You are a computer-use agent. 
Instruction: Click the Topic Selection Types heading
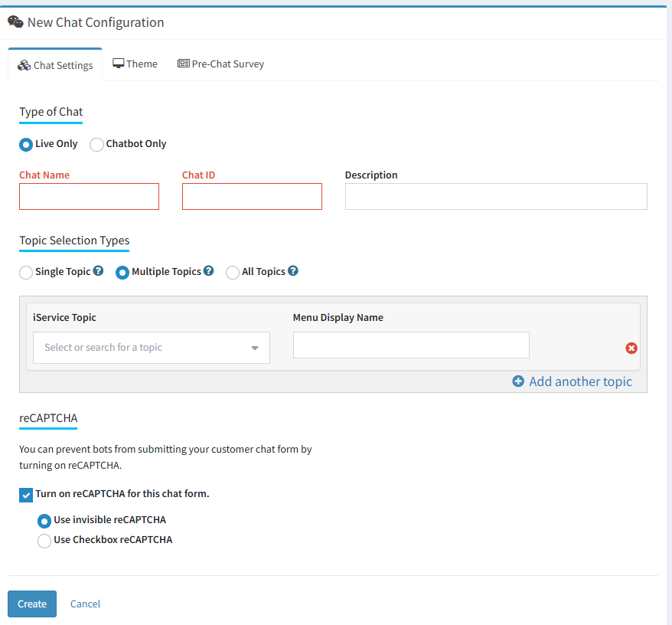coord(74,241)
